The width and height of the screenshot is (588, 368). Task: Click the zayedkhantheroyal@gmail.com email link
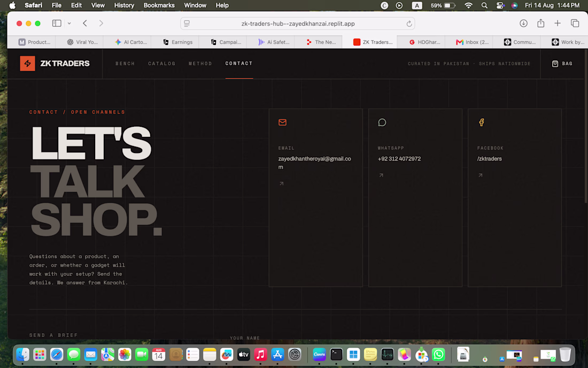315,163
